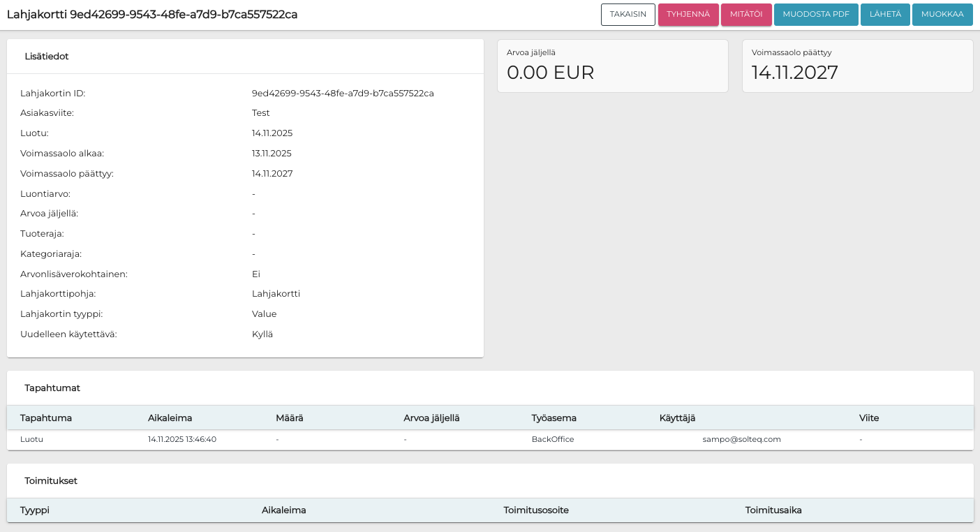
Task: Open editing with the MUOKKAA button
Action: pyautogui.click(x=942, y=15)
